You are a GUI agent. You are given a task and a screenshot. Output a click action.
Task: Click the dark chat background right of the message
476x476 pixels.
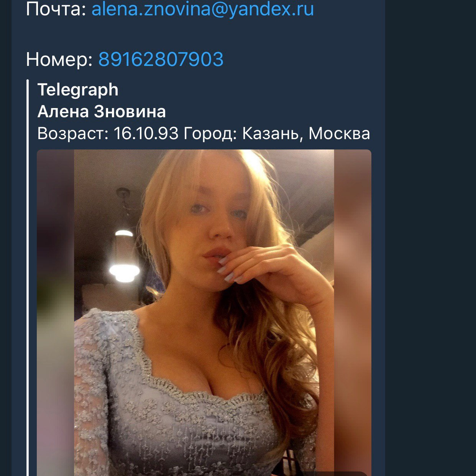[x=429, y=230]
